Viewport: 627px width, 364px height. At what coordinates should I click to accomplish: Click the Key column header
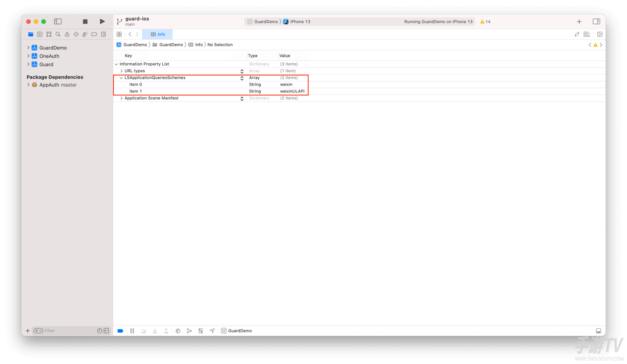pos(128,56)
